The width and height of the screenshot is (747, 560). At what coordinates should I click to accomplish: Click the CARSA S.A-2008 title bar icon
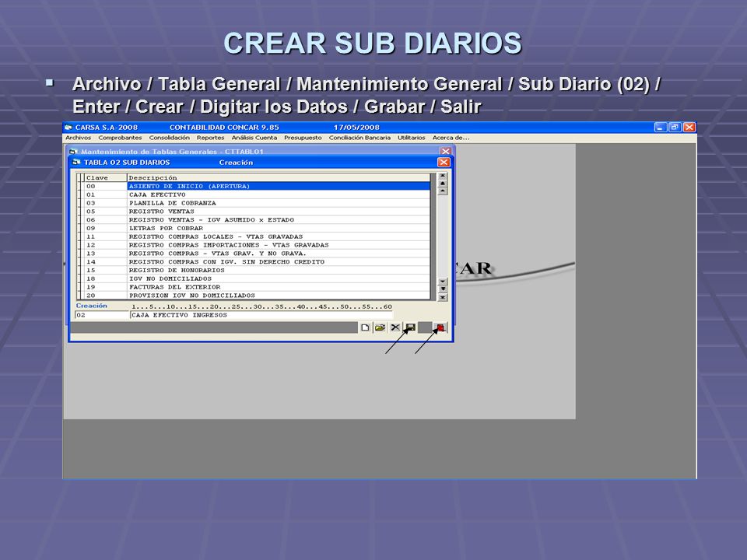(68, 127)
